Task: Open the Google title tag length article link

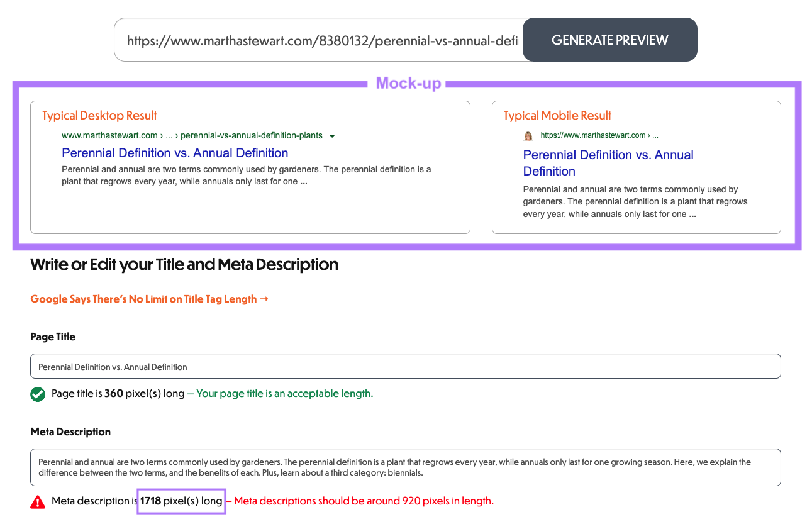Action: click(x=143, y=299)
